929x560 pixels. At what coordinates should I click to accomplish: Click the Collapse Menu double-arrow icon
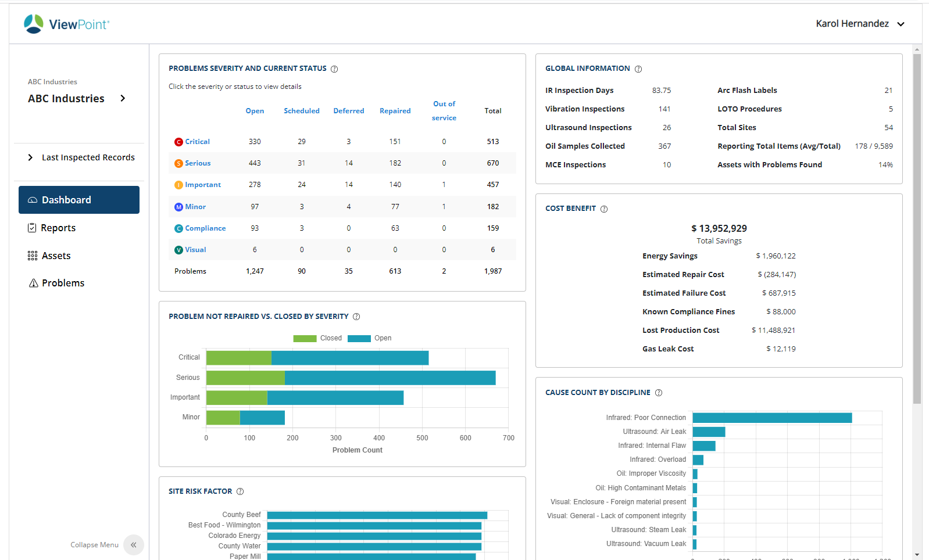point(134,545)
